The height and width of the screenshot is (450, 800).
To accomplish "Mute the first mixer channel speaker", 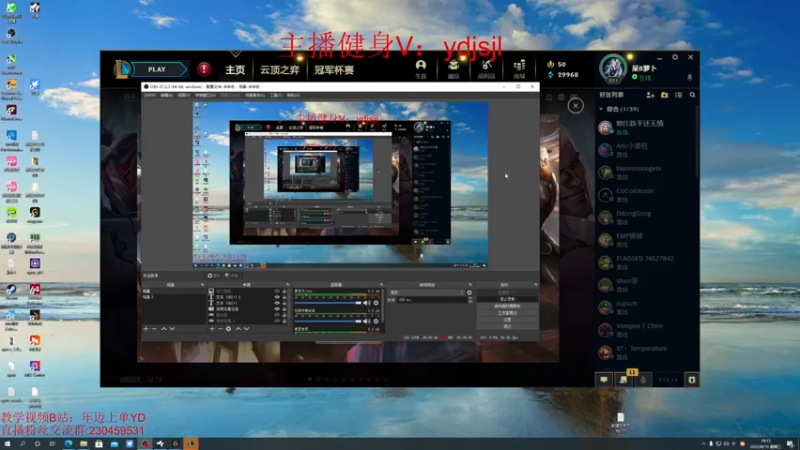I will coord(367,303).
